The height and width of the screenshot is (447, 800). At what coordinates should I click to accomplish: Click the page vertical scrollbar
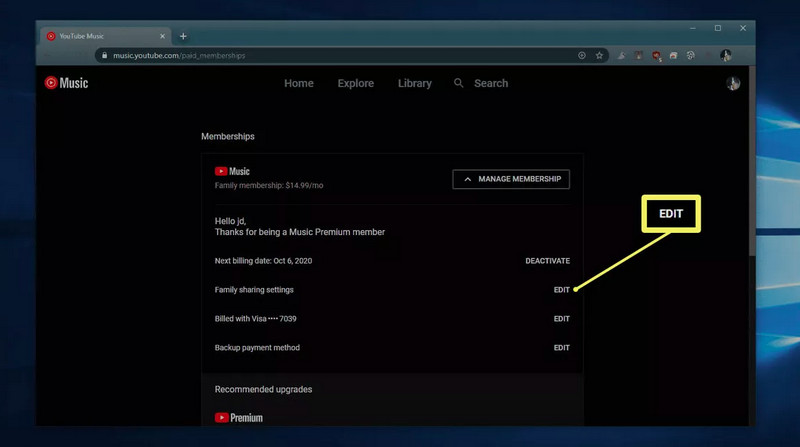click(752, 163)
